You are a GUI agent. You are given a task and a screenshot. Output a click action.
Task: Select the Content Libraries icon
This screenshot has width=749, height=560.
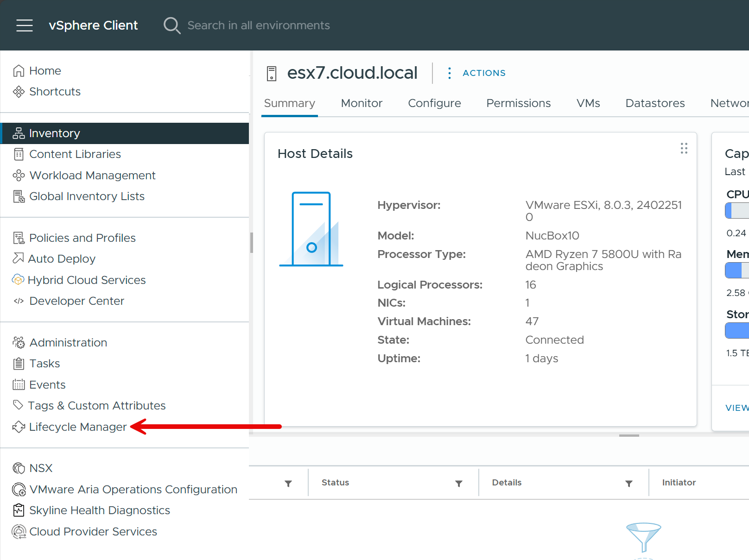pyautogui.click(x=19, y=154)
